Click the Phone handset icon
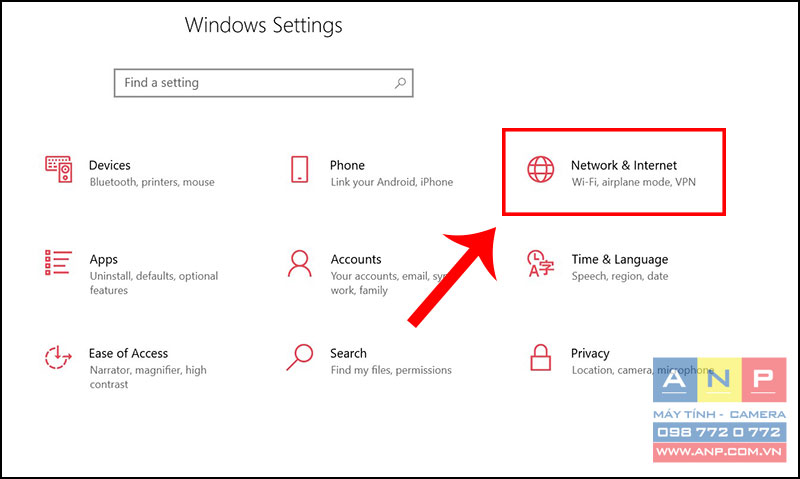Viewport: 800px width, 479px height. pyautogui.click(x=299, y=169)
